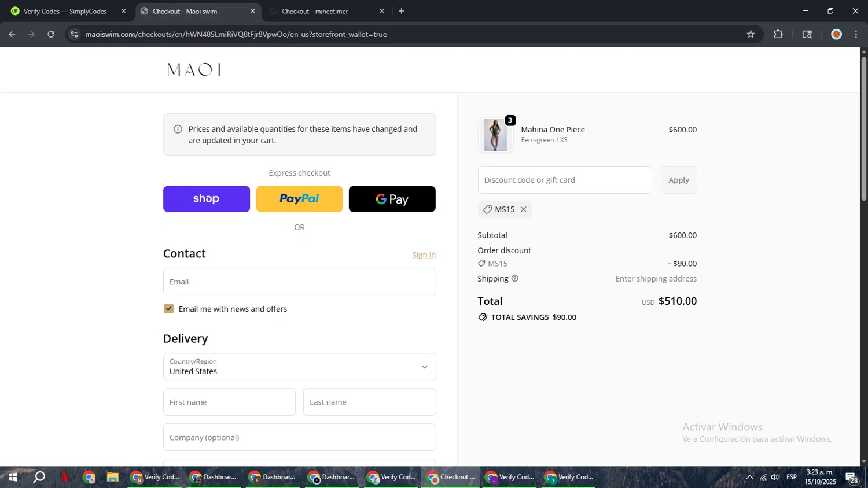This screenshot has height=488, width=868.
Task: Open the volume control in system tray
Action: tap(775, 477)
